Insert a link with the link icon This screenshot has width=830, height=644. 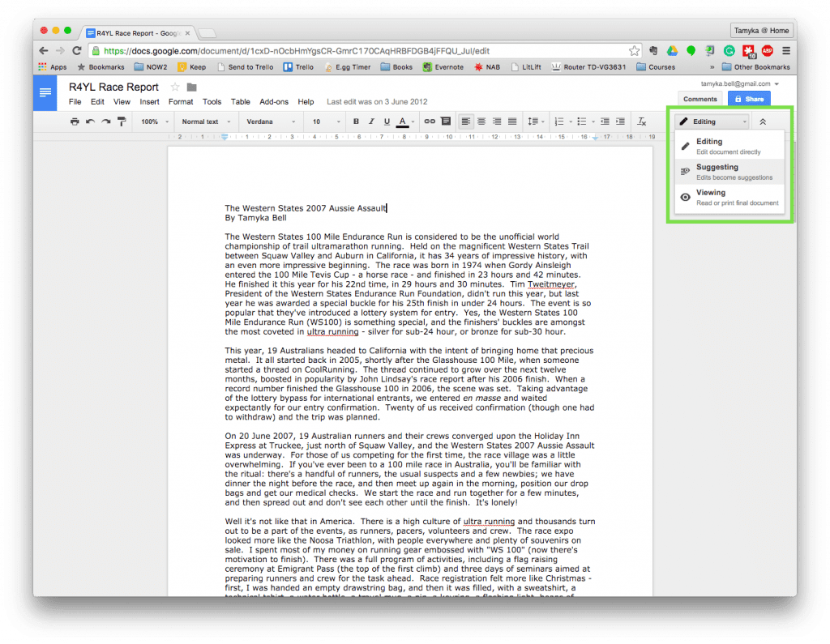coord(430,122)
